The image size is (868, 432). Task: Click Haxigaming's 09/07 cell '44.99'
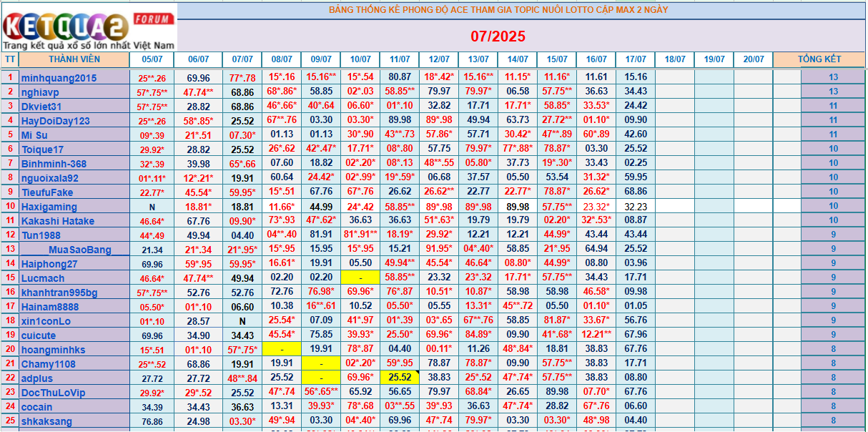tap(321, 207)
